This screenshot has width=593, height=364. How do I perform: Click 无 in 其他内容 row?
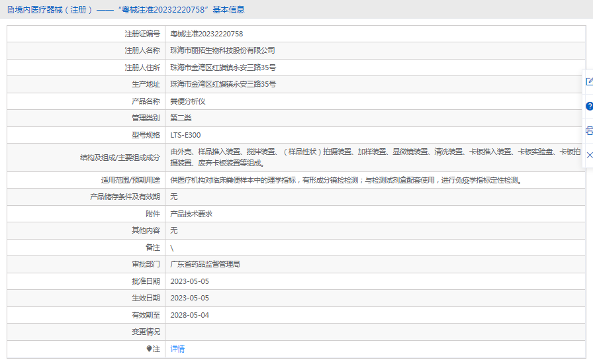click(173, 230)
